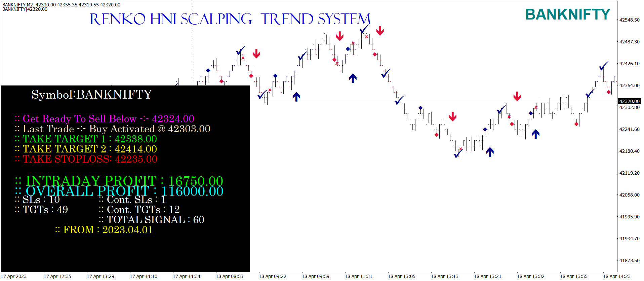Click the 18 Apr 13:05 time label

402,276
